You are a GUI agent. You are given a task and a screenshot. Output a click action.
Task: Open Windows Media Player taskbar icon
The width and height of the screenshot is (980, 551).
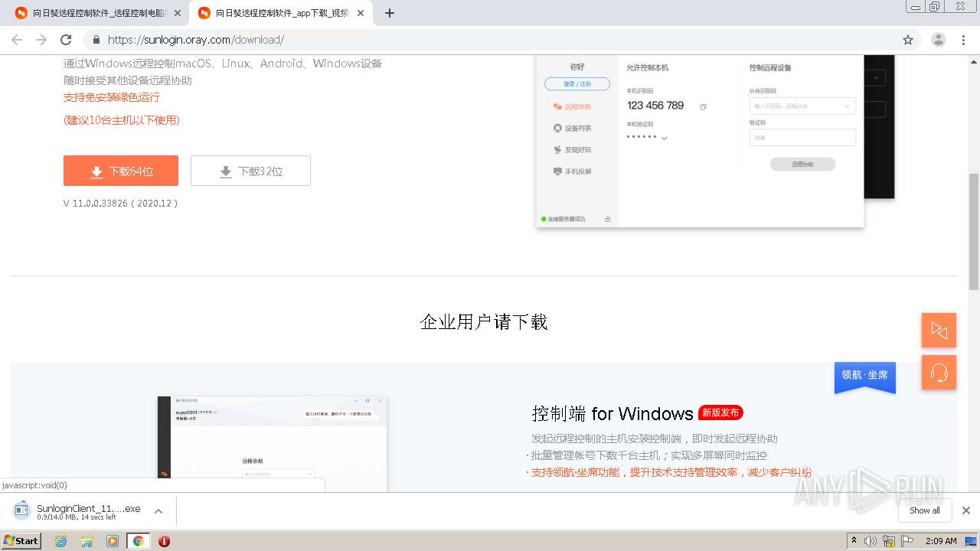113,541
